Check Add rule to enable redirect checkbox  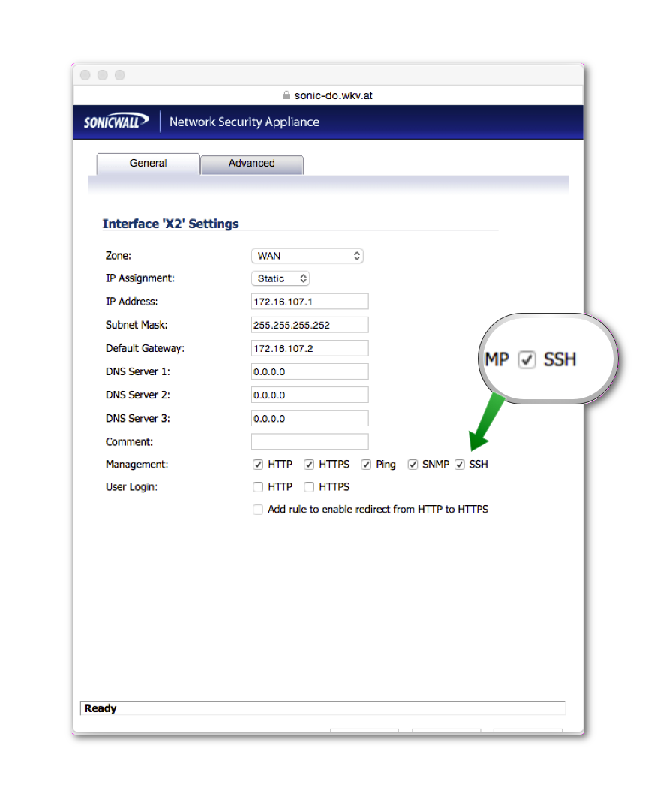pyautogui.click(x=258, y=510)
